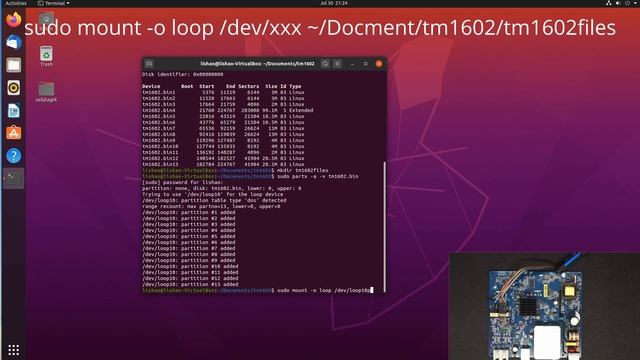Click the 'partition #5 added' line
This screenshot has width=640, height=360.
[x=189, y=236]
